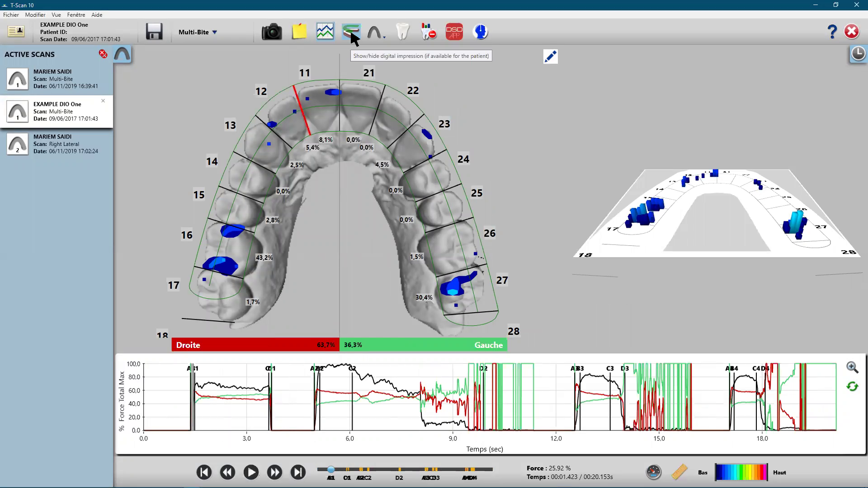Open the Vue menu
This screenshot has height=488, width=868.
click(56, 14)
